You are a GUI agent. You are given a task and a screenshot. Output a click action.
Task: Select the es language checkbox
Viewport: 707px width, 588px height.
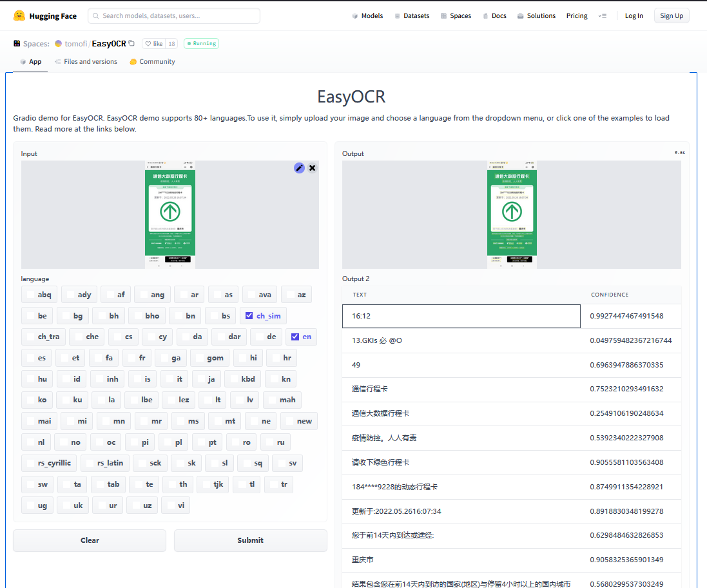click(x=30, y=358)
